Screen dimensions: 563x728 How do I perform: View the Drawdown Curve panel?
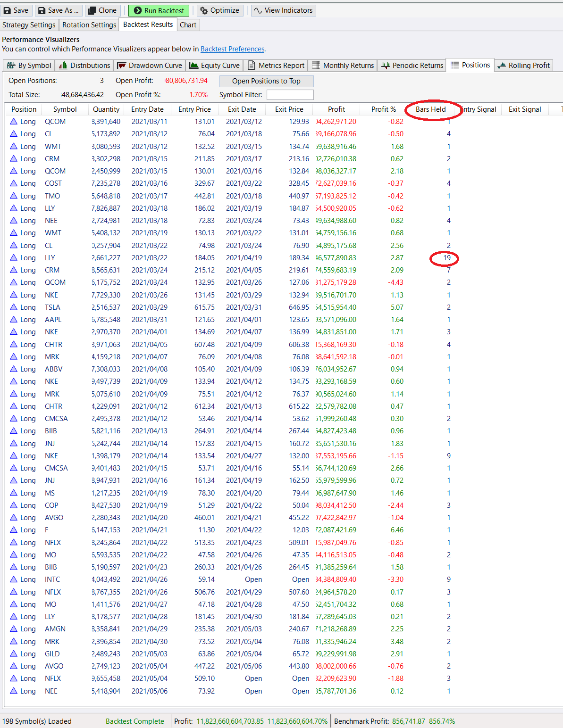point(150,65)
